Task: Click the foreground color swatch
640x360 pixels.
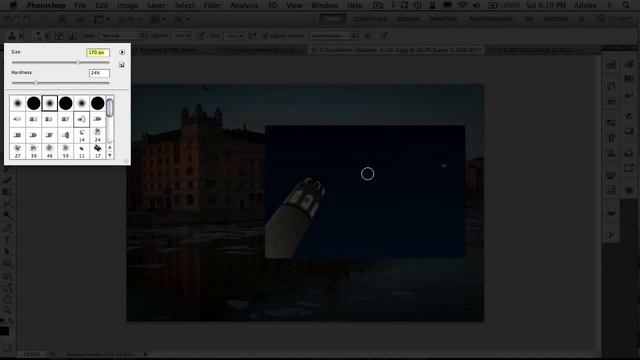Action: (4, 331)
